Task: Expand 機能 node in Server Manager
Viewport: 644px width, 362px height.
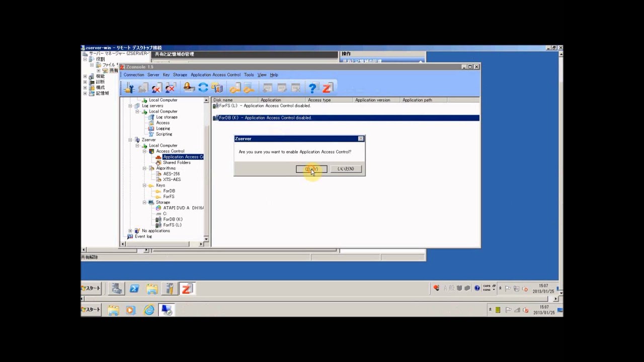Action: 85,76
